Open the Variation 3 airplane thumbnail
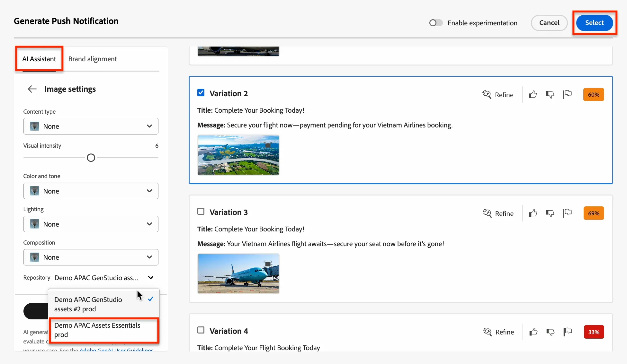Screen dimensions: 627x364 238,273
